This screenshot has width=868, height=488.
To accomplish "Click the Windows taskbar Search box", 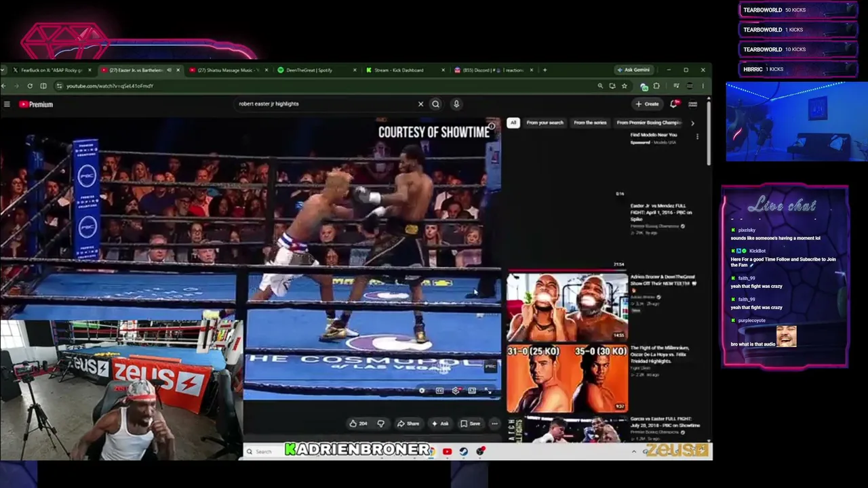I will click(x=263, y=451).
